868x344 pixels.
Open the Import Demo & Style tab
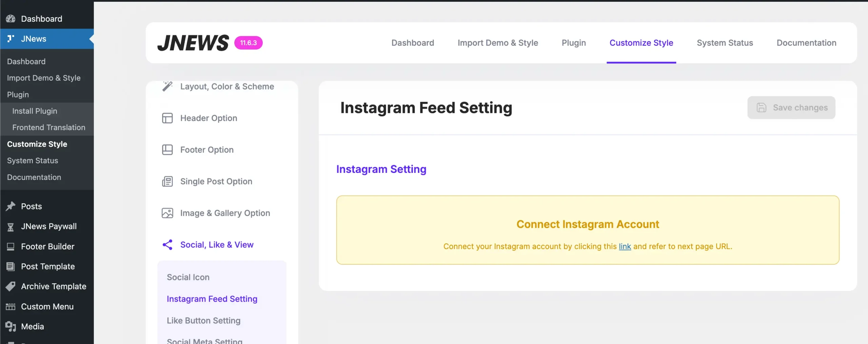[x=497, y=43]
